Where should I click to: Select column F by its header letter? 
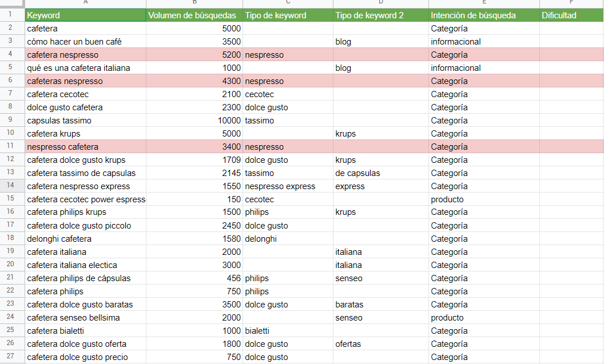570,4
